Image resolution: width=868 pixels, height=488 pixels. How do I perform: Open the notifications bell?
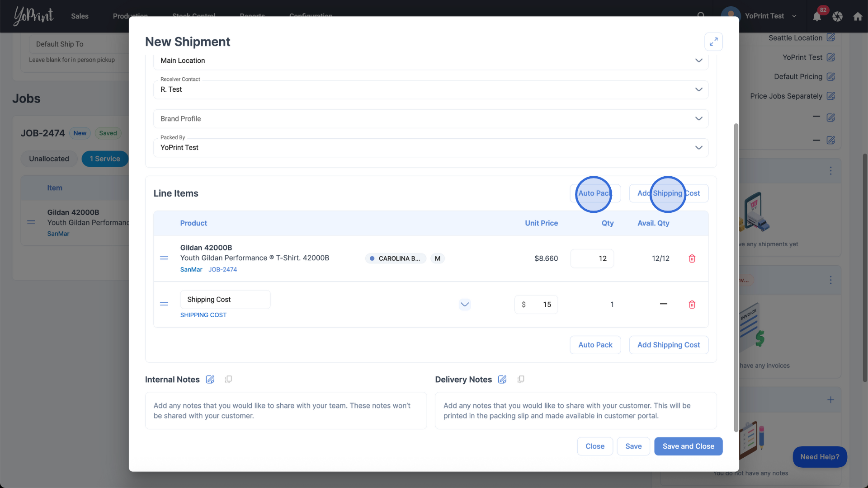click(817, 17)
